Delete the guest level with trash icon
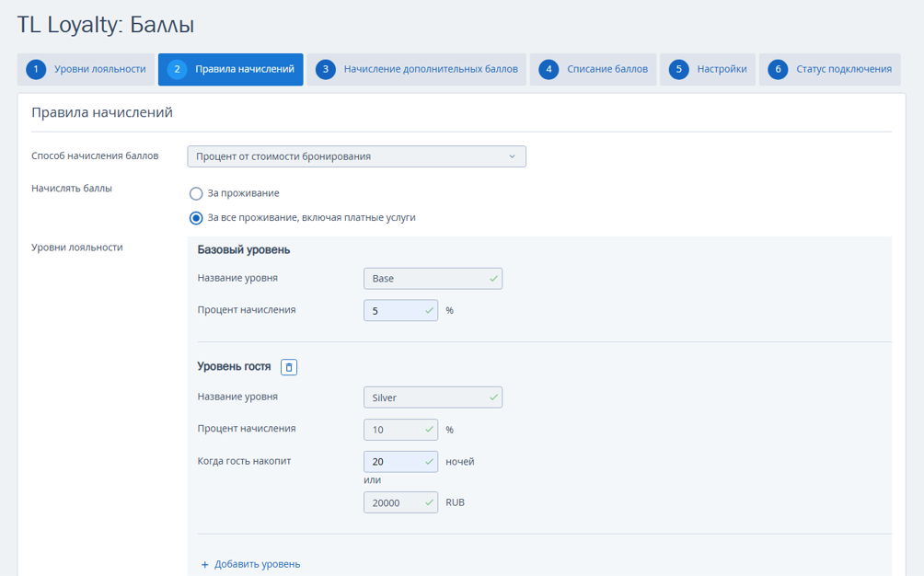Screen dimensions: 924x576 [289, 367]
